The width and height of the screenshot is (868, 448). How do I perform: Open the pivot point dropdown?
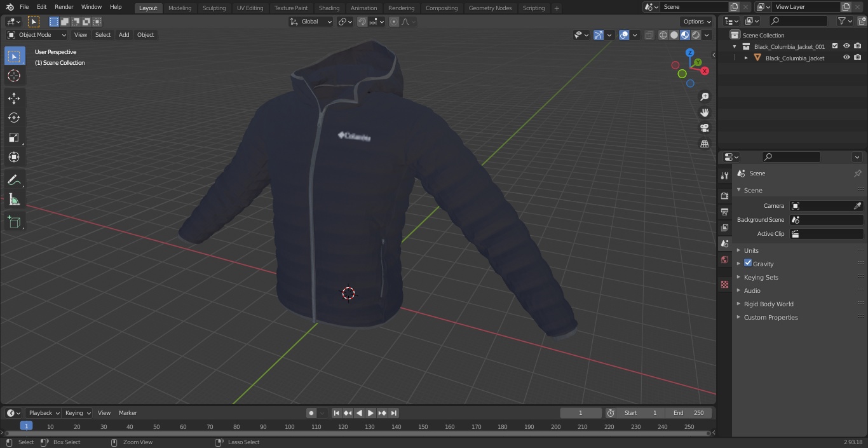tap(345, 22)
